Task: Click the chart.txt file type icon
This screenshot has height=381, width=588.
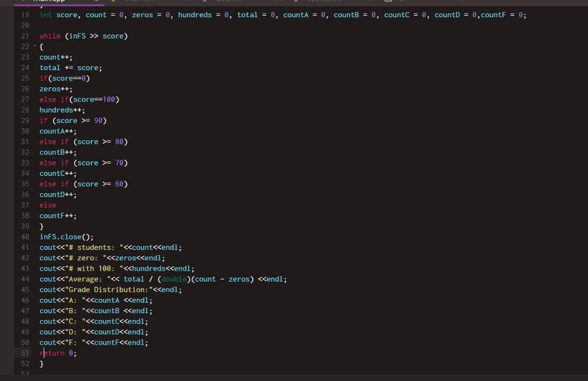Action: (x=114, y=2)
